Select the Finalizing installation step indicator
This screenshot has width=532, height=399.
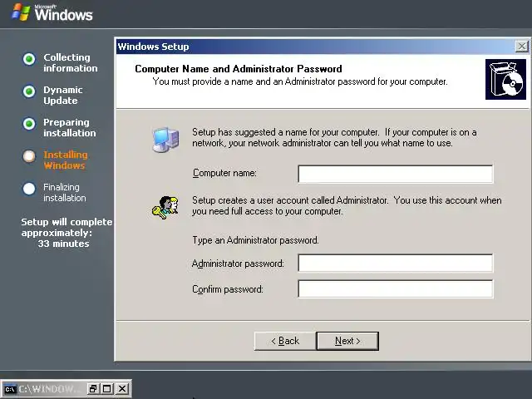(29, 189)
